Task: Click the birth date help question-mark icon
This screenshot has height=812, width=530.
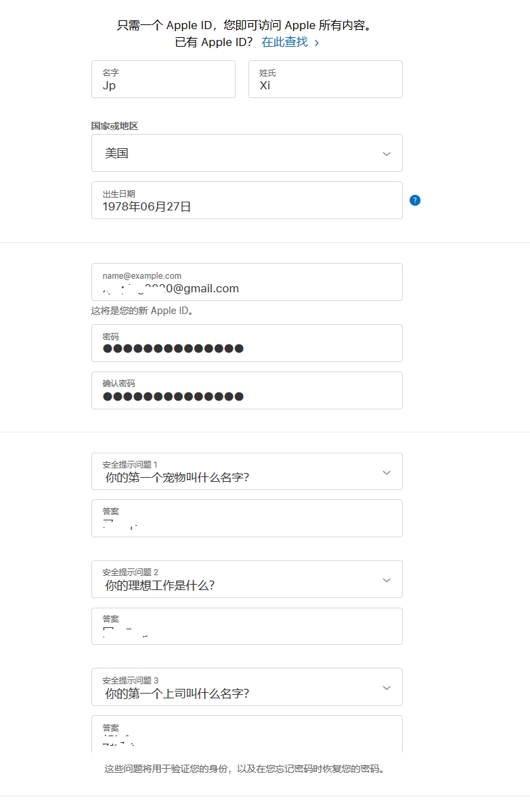Action: 415,200
